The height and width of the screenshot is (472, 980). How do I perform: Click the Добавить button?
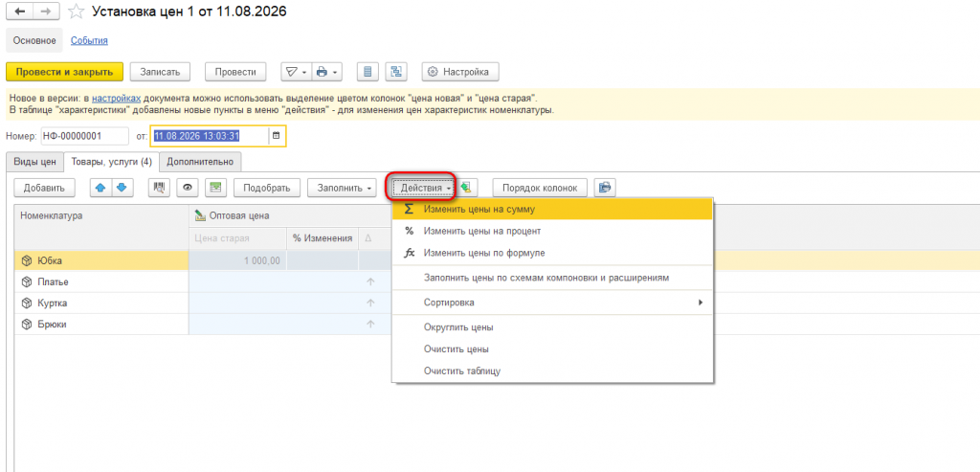(44, 187)
